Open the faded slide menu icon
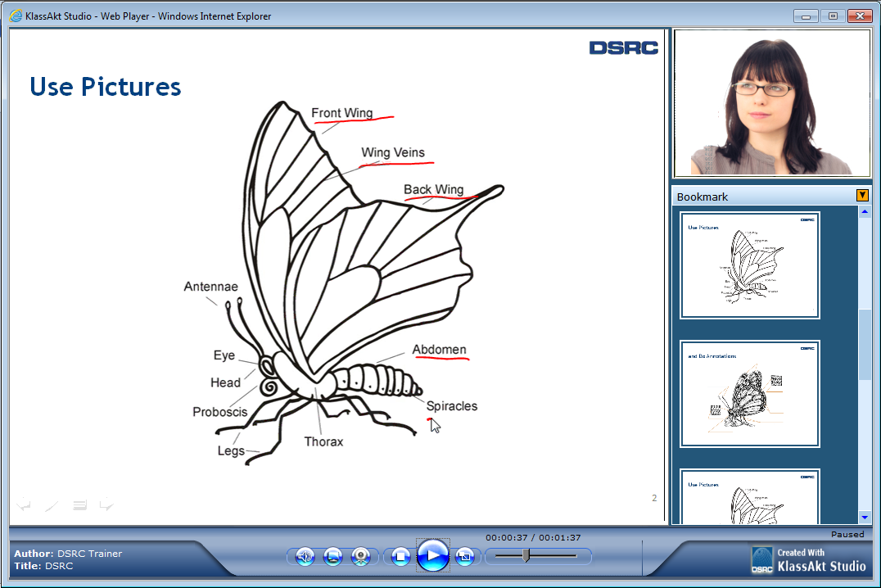The width and height of the screenshot is (881, 588). [x=79, y=505]
